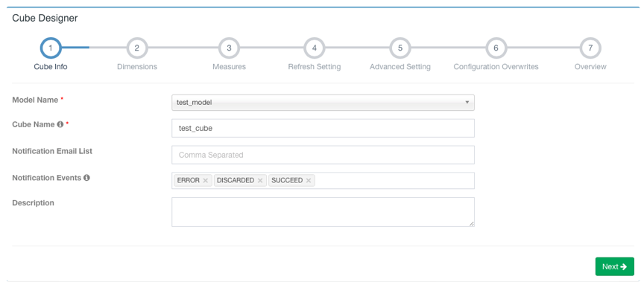This screenshot has width=644, height=282.
Task: Click inside the Description text area
Action: point(323,212)
